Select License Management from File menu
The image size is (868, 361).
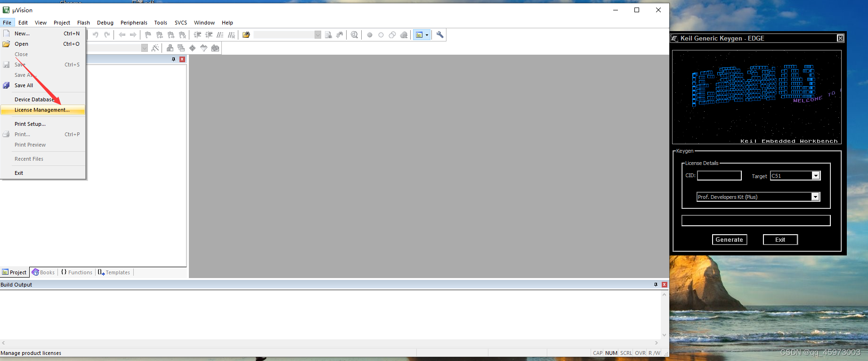(x=43, y=110)
